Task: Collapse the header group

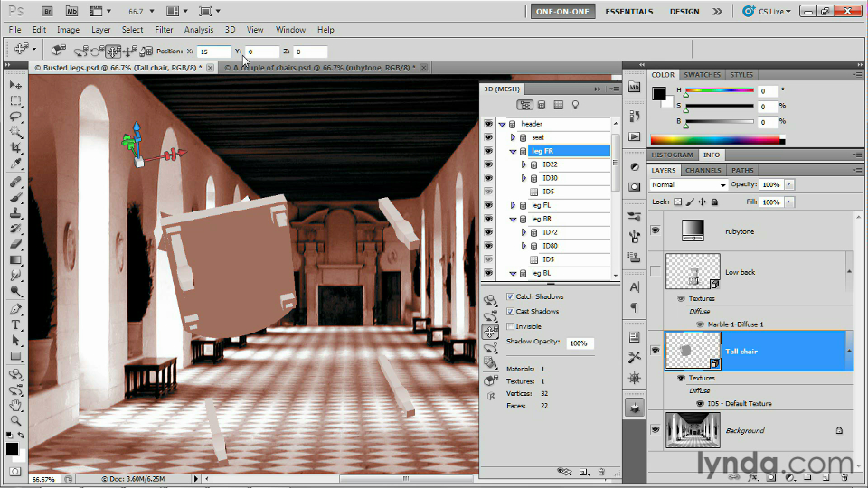Action: (502, 124)
